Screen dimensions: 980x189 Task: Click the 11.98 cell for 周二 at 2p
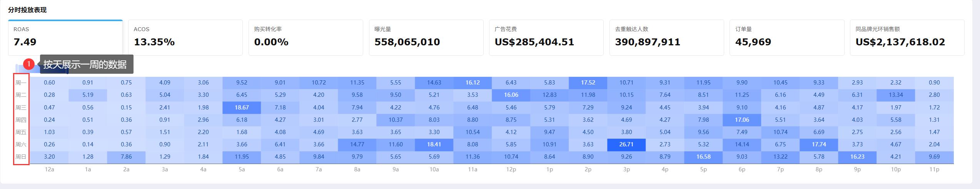point(588,95)
